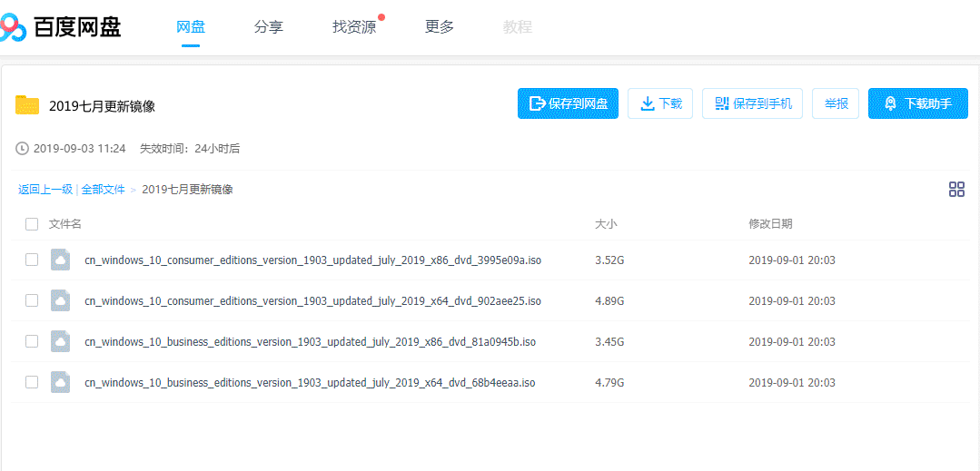Check the consumer x86_dvd_3995e09a.iso checkbox
This screenshot has width=980, height=471.
click(32, 260)
